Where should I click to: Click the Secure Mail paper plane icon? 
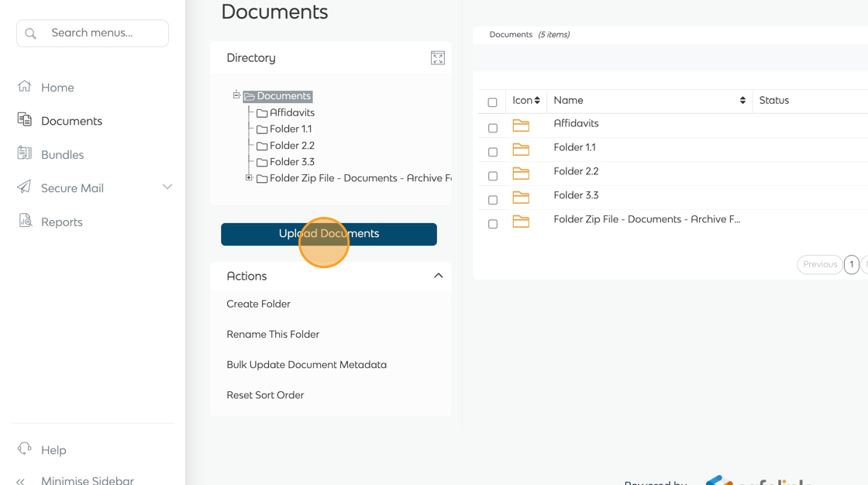tap(24, 187)
